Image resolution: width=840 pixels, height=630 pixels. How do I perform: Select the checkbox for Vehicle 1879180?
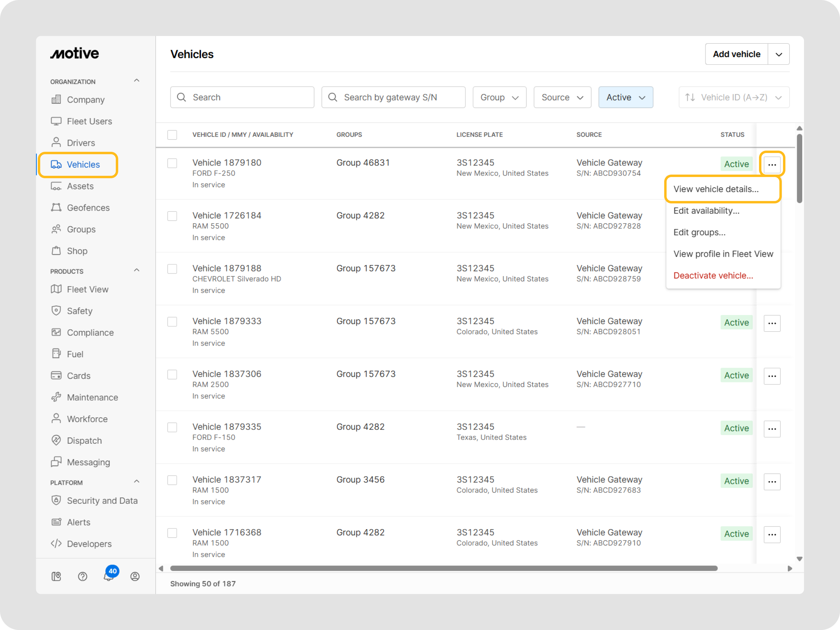(172, 163)
